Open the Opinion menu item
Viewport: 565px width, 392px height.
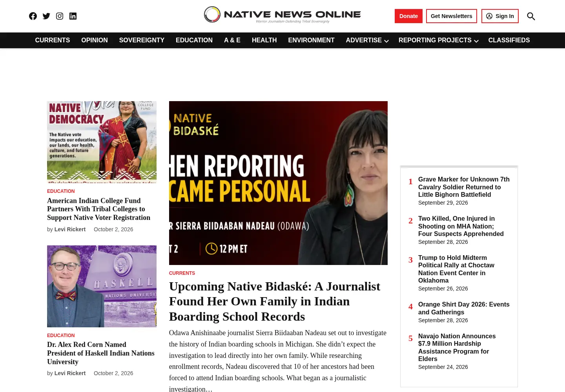point(95,40)
